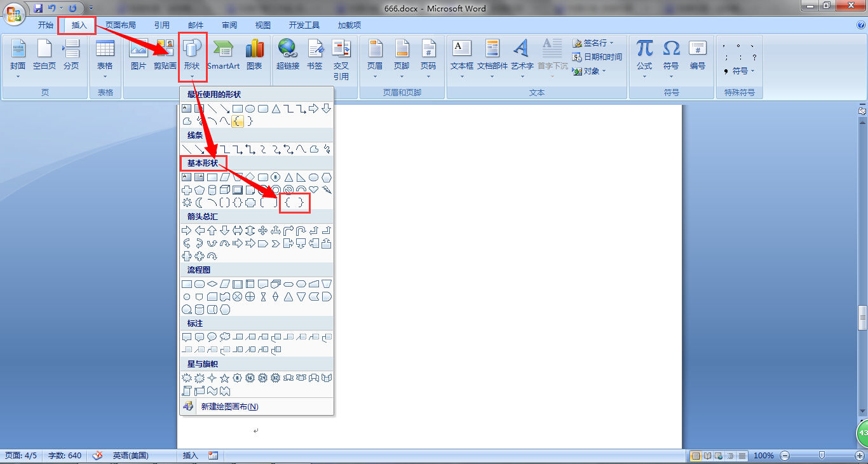Click Date and Time (日期和时间)
Image resolution: width=868 pixels, height=464 pixels.
pyautogui.click(x=597, y=57)
